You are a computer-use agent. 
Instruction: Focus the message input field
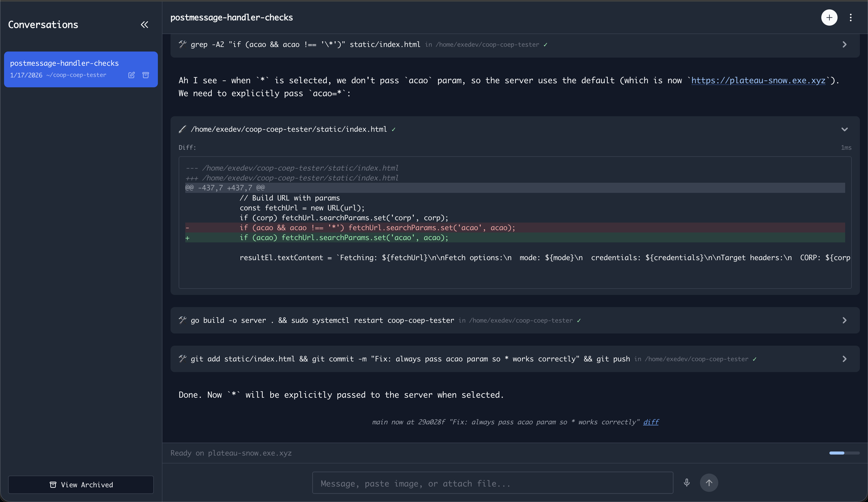[493, 483]
